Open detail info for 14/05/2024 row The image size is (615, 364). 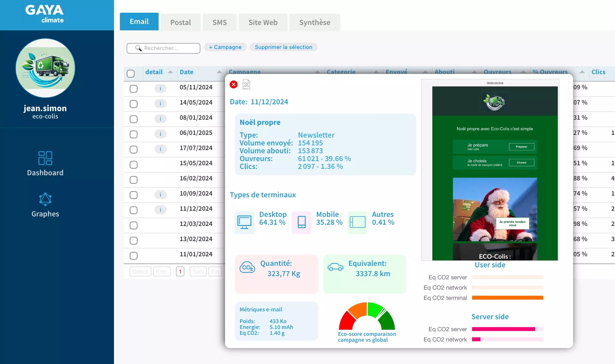click(x=160, y=104)
